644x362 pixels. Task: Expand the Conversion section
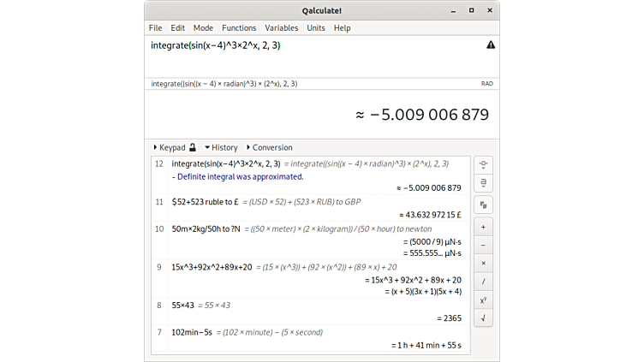(270, 147)
